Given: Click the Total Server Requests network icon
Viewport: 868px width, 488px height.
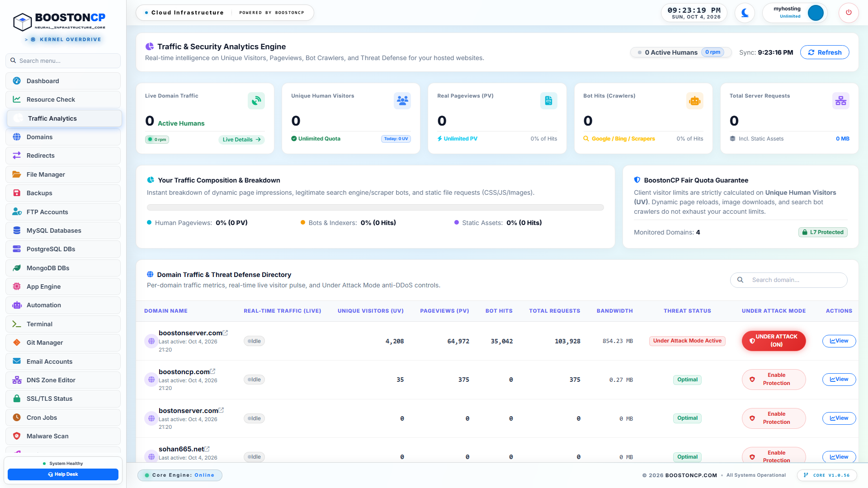Looking at the screenshot, I should (841, 101).
